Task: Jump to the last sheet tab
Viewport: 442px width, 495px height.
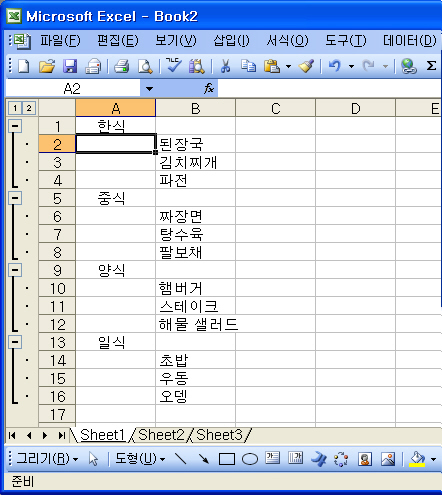Action: [61, 435]
